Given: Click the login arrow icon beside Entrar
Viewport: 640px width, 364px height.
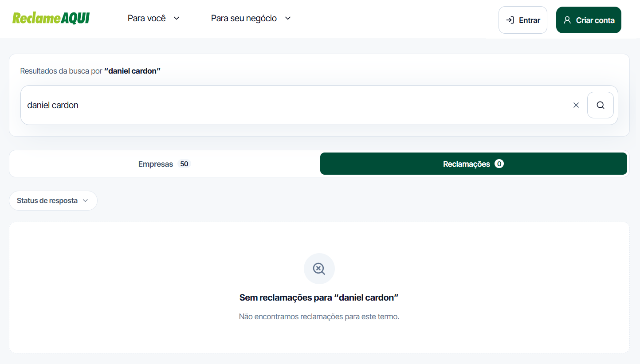Looking at the screenshot, I should 510,20.
